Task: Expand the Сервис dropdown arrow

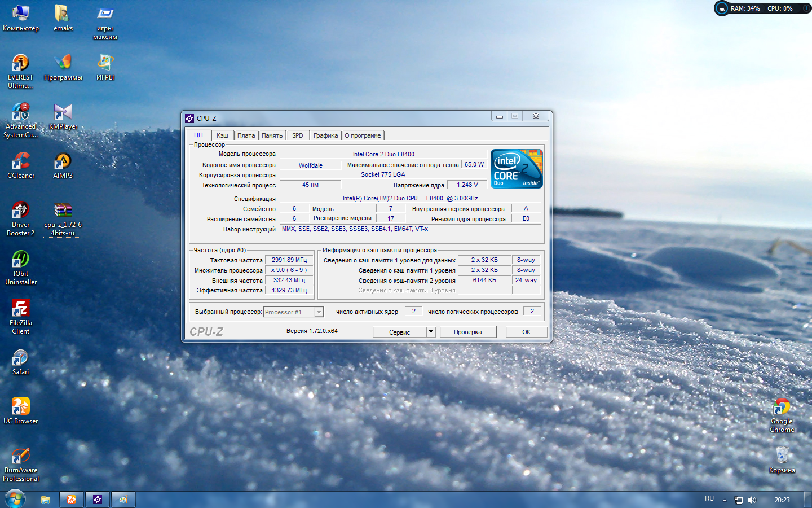Action: [x=431, y=332]
